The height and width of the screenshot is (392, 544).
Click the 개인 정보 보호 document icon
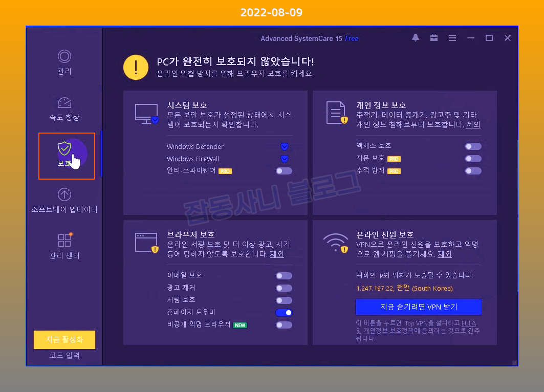coord(337,113)
